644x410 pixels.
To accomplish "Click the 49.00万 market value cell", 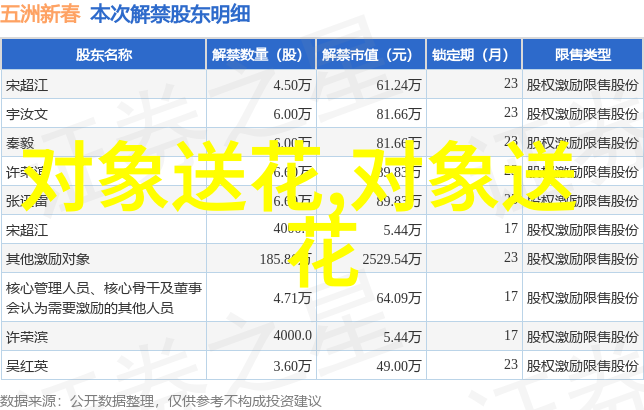I will coord(399,366).
